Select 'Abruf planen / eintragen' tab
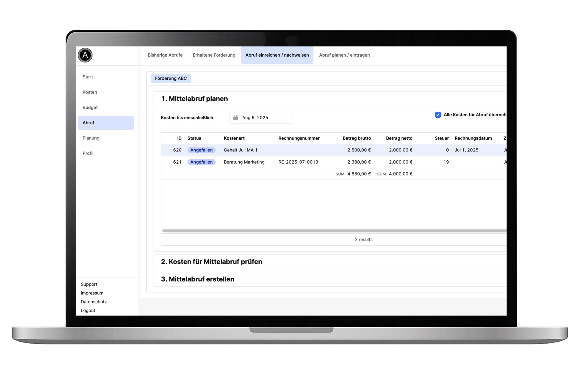The height and width of the screenshot is (392, 587). pos(344,55)
